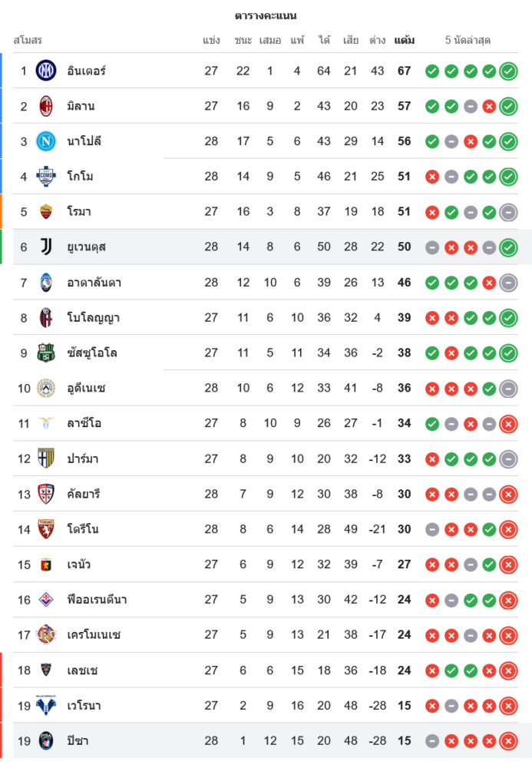Click Pisa's most recent loss icon
The width and height of the screenshot is (532, 768).
(508, 741)
